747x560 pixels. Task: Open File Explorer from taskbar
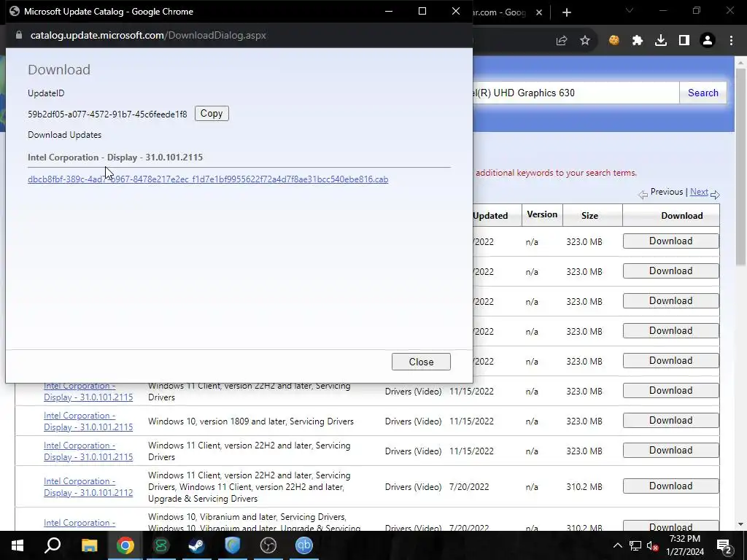[89, 545]
